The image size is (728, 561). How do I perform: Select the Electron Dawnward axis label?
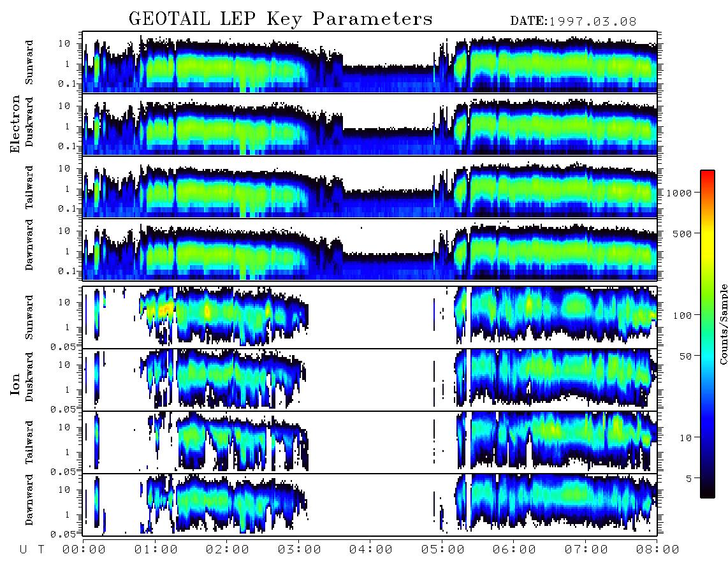click(29, 245)
